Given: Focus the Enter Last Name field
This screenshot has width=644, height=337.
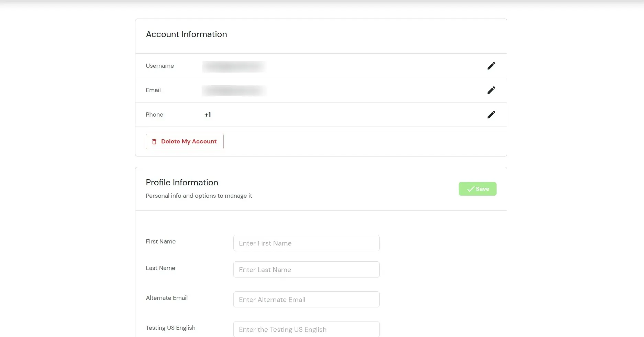Looking at the screenshot, I should pyautogui.click(x=306, y=270).
